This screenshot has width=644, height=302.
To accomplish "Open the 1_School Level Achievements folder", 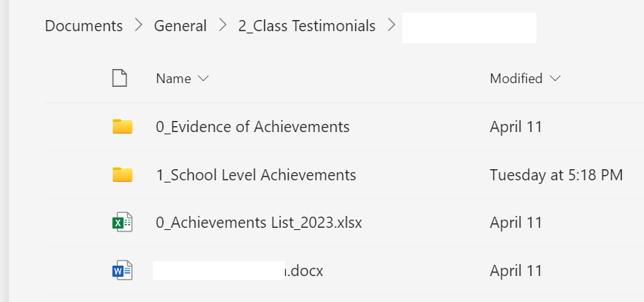I will 256,175.
